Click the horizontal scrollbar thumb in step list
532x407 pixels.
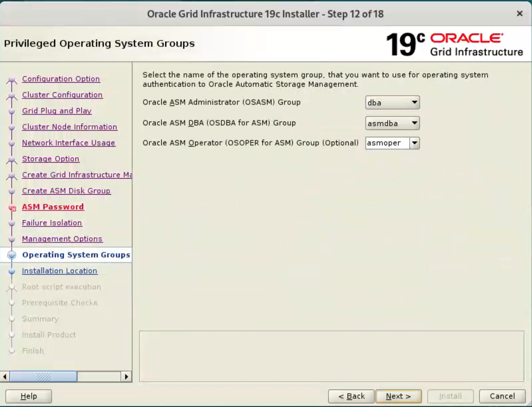pos(43,377)
